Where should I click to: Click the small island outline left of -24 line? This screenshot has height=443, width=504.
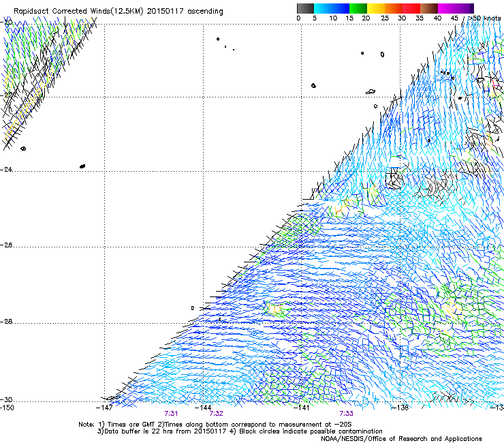pyautogui.click(x=23, y=149)
